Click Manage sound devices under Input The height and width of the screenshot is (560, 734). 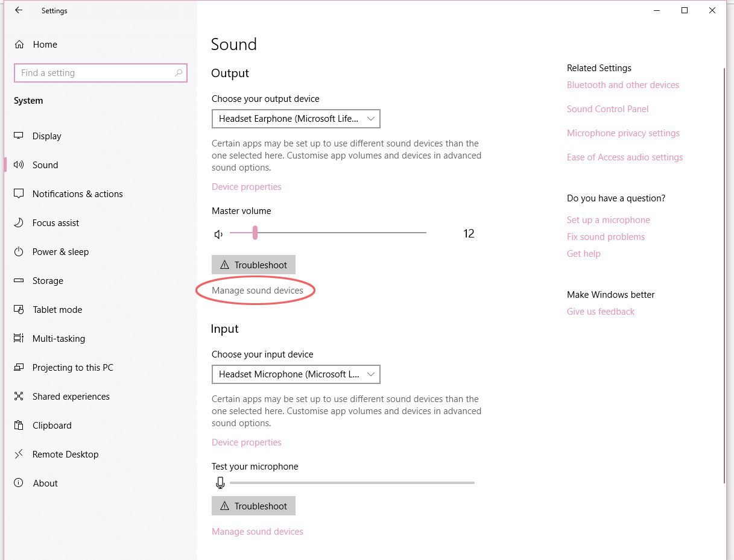(258, 532)
